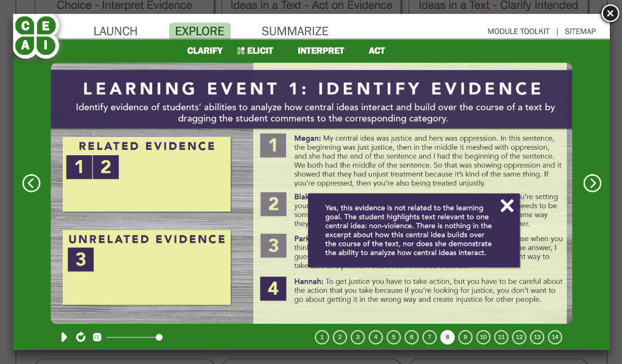Click tile 2 in Related Evidence
The image size is (622, 364).
click(106, 167)
